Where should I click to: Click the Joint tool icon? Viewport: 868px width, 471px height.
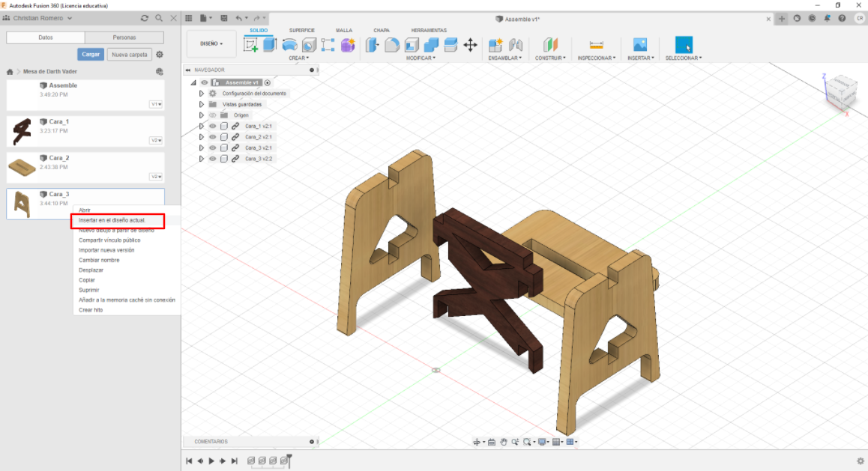click(516, 45)
